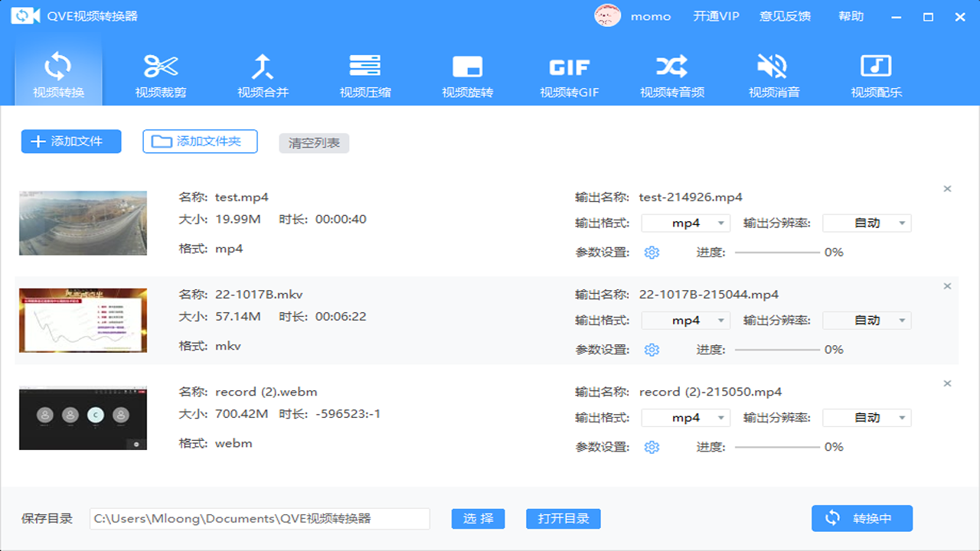Image resolution: width=980 pixels, height=551 pixels.
Task: Open the 视频配乐 (add music) tool
Action: tap(876, 73)
